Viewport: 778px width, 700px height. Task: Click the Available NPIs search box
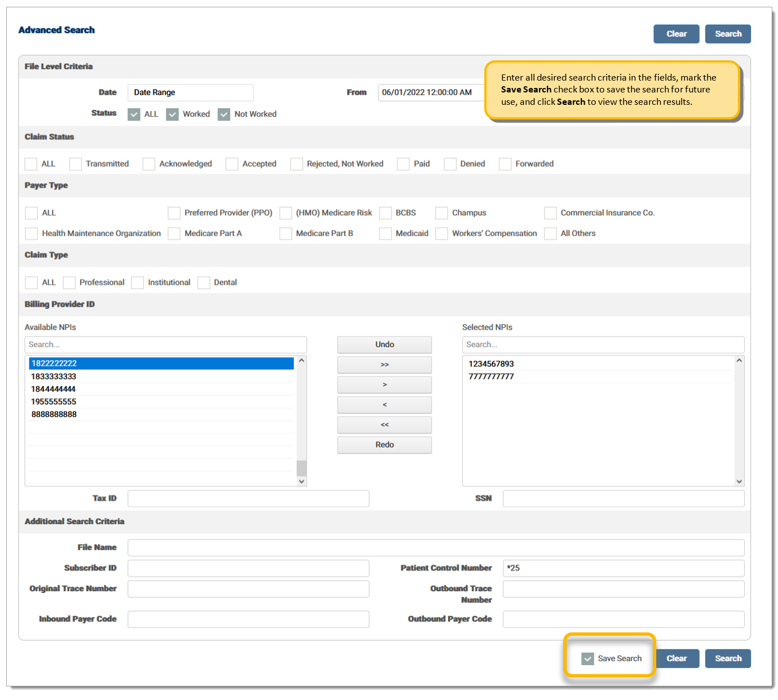(x=166, y=345)
